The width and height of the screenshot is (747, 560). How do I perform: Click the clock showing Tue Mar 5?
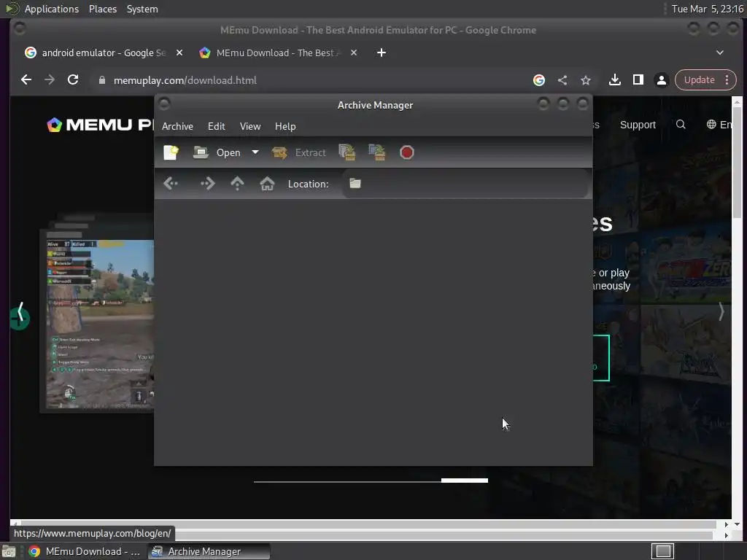click(707, 9)
